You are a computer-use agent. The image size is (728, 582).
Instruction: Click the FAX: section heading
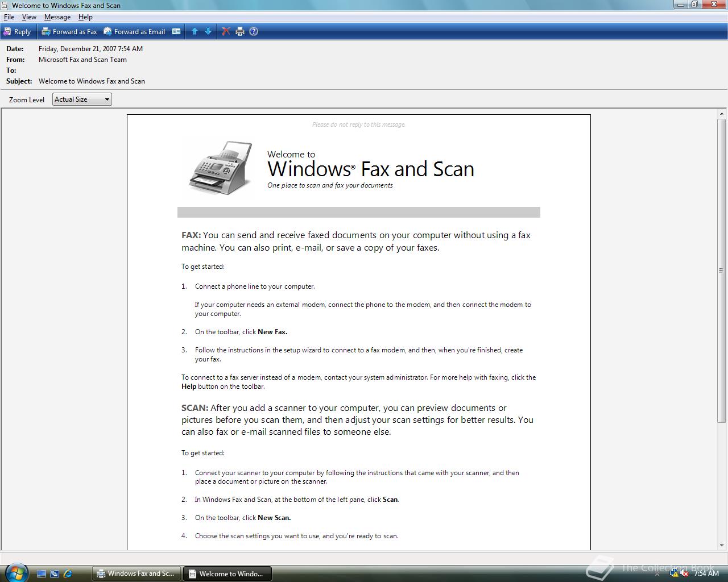(x=191, y=235)
